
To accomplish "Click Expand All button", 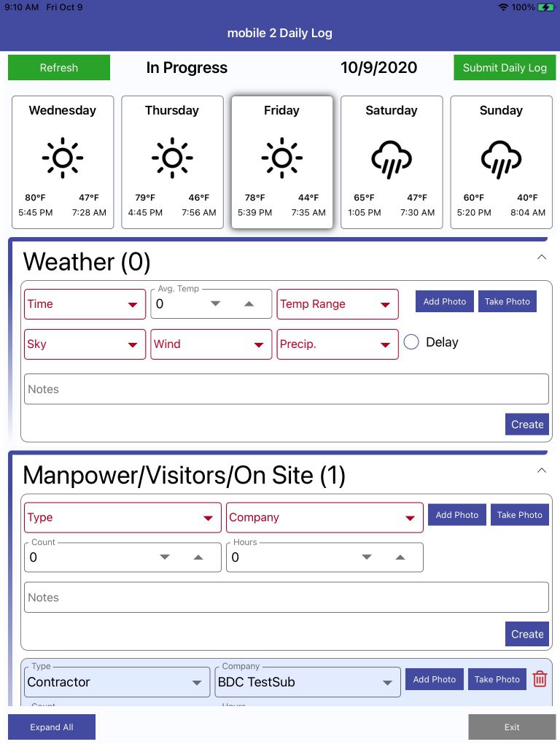I will coord(52,727).
